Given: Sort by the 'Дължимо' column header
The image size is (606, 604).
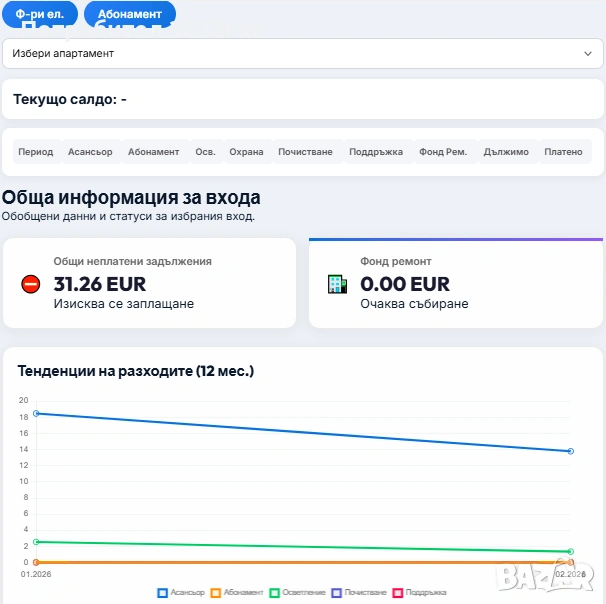Looking at the screenshot, I should click(506, 152).
